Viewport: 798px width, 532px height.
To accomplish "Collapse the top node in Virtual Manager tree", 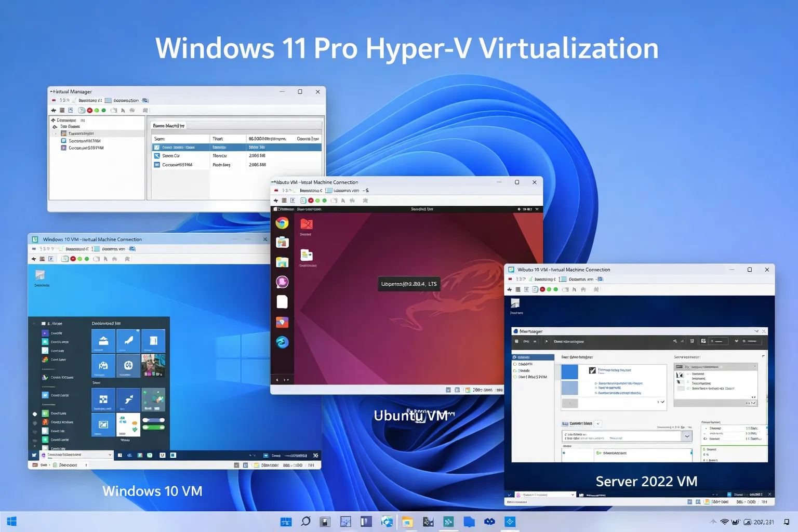I will coord(53,120).
